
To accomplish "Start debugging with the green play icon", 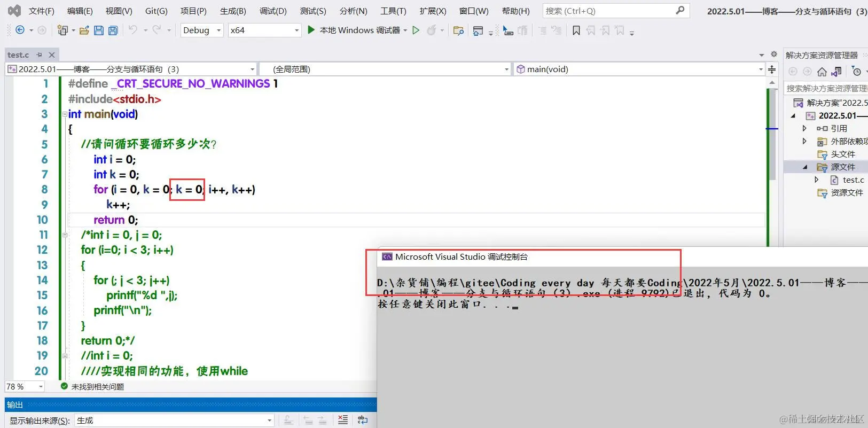I will [x=311, y=30].
